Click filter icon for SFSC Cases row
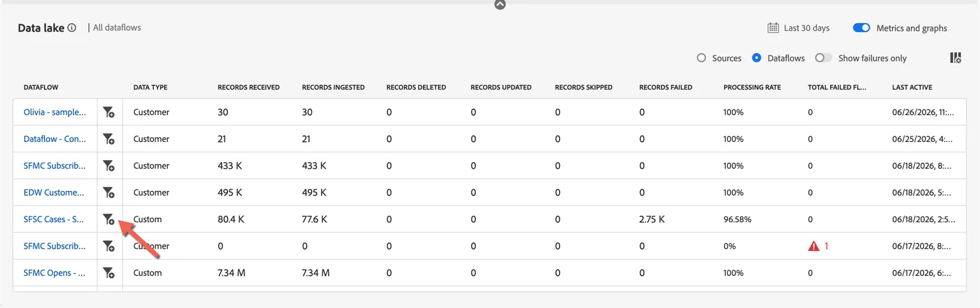980x308 pixels. [109, 220]
